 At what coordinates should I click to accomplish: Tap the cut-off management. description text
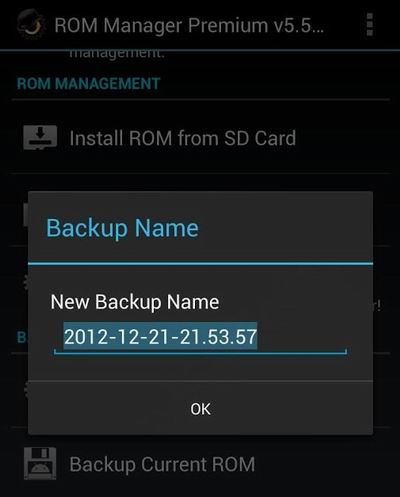pos(117,54)
